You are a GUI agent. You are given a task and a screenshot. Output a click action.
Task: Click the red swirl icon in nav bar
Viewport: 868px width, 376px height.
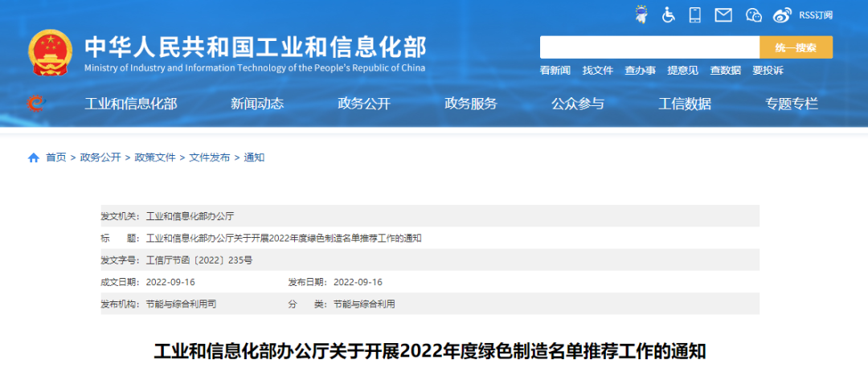[36, 103]
